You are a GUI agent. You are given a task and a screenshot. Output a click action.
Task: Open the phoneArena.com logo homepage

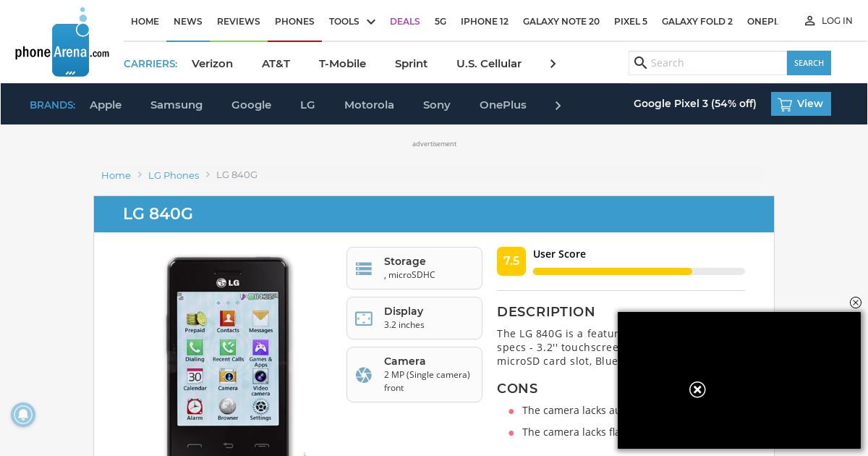point(62,42)
